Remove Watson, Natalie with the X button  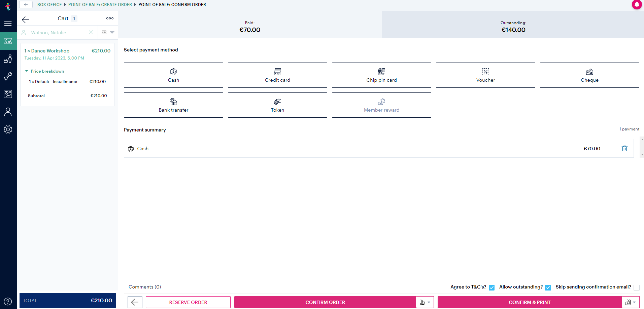[91, 32]
